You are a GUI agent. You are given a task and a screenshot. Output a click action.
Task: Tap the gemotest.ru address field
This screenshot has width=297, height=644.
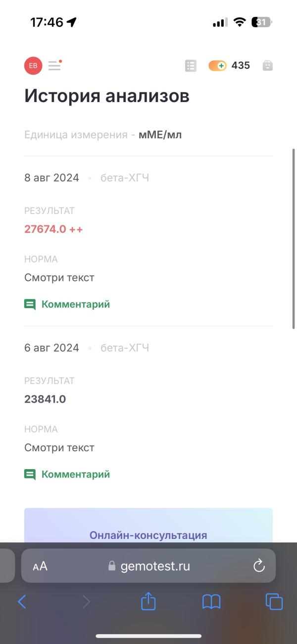(x=148, y=566)
